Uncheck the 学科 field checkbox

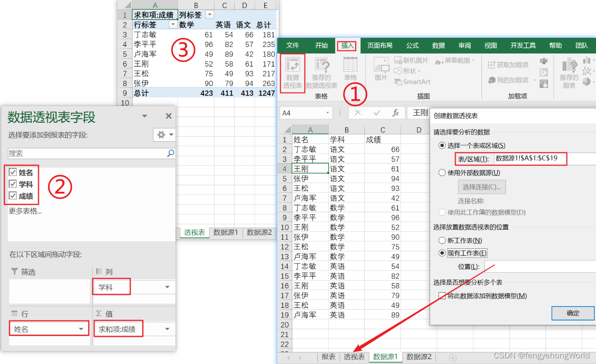click(13, 184)
